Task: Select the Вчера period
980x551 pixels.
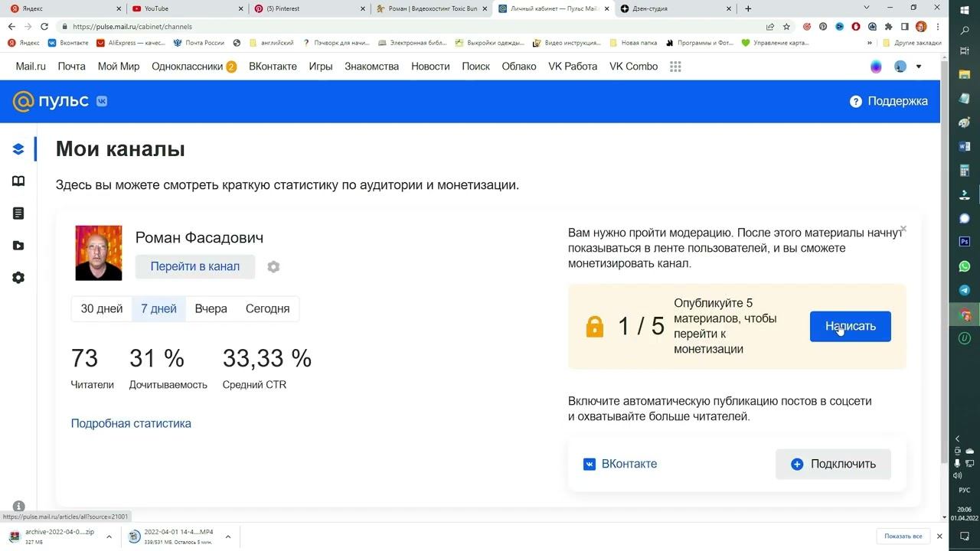Action: tap(211, 309)
